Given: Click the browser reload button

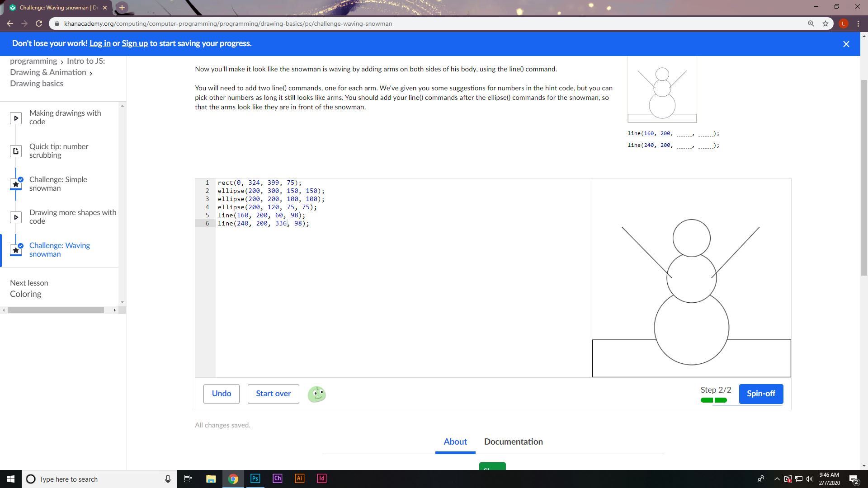Looking at the screenshot, I should click(x=39, y=23).
